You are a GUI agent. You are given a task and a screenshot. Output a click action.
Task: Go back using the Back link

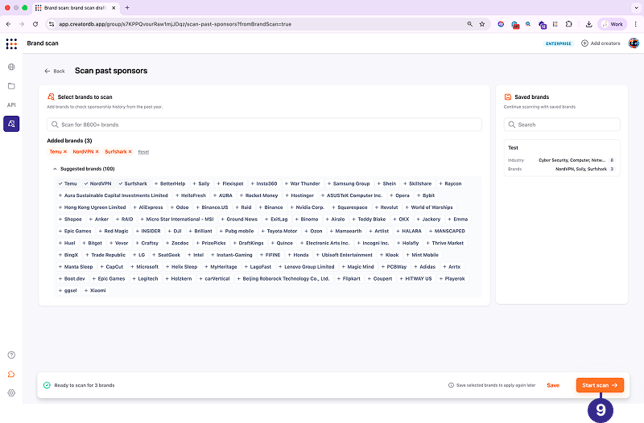(54, 71)
